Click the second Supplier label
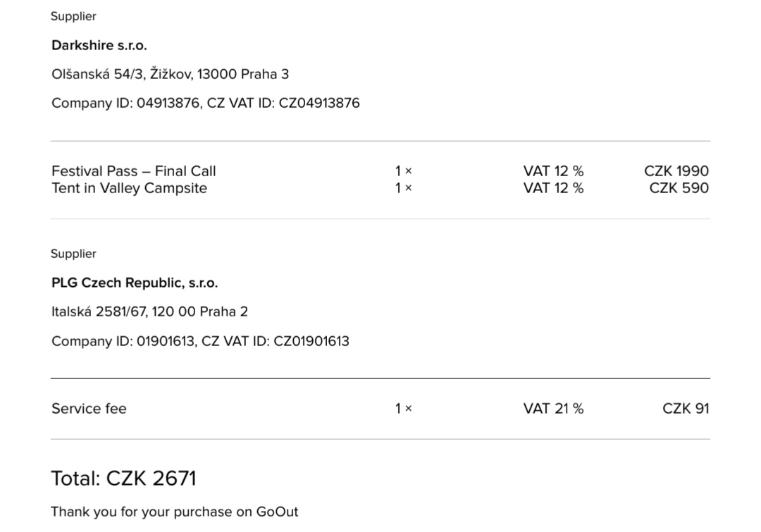 (73, 254)
